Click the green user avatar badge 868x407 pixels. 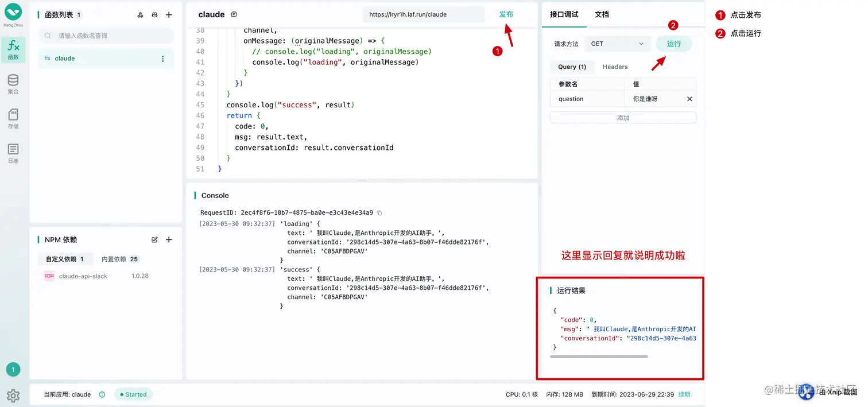tap(13, 370)
